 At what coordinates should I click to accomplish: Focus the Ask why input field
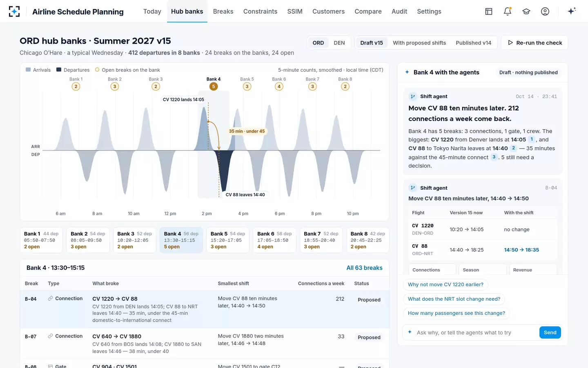476,332
